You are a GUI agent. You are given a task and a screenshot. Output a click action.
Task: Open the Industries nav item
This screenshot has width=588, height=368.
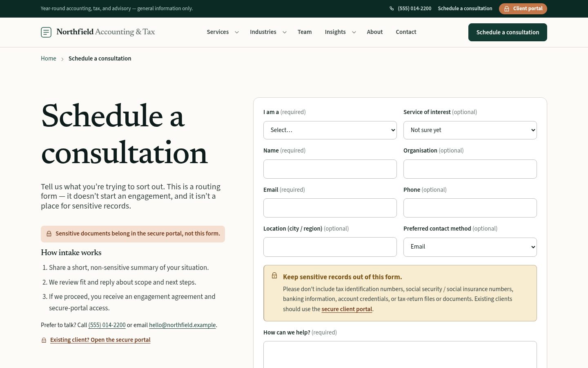point(263,32)
